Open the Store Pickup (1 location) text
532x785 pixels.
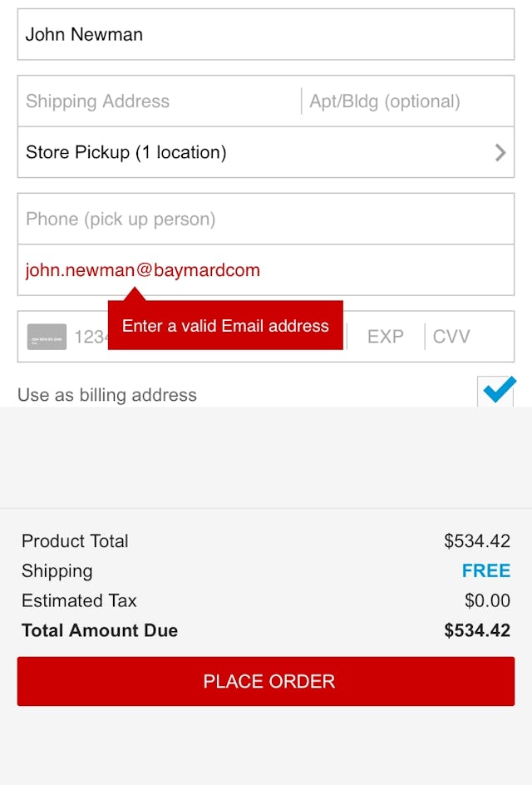[x=126, y=152]
